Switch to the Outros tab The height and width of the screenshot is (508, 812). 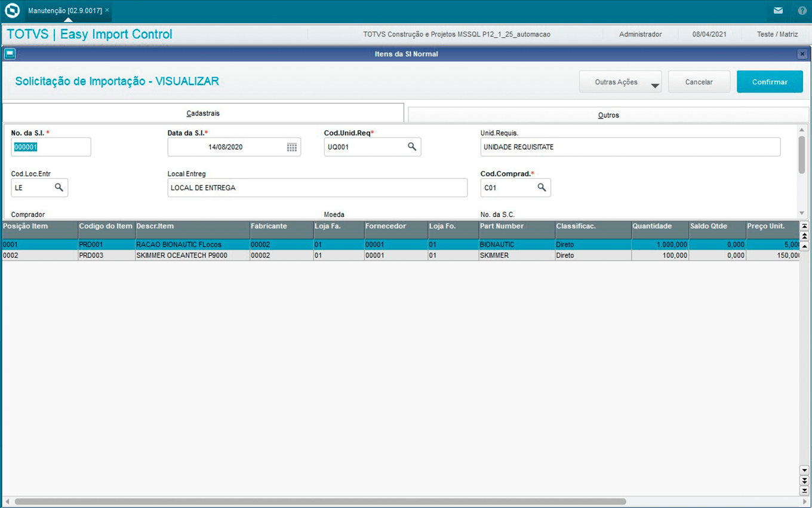608,115
